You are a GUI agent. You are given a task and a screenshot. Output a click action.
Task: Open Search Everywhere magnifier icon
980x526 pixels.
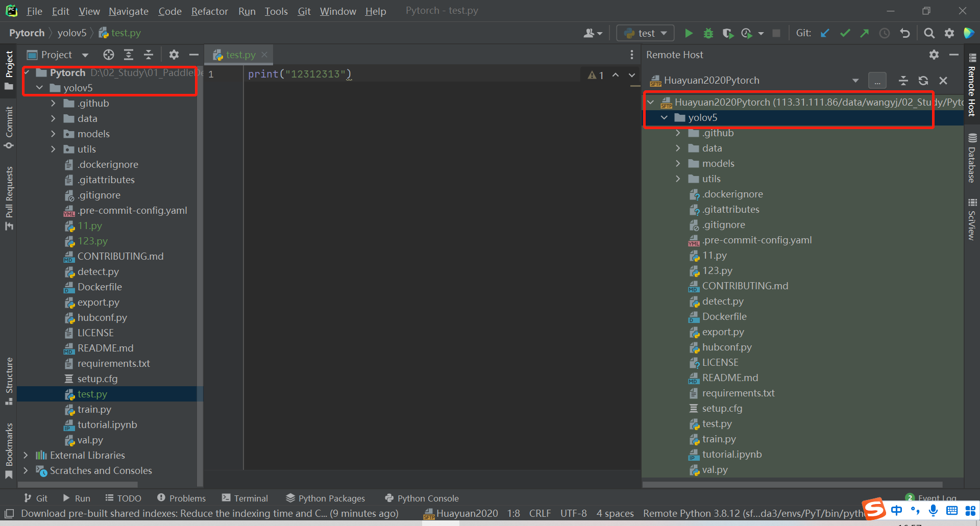point(929,33)
